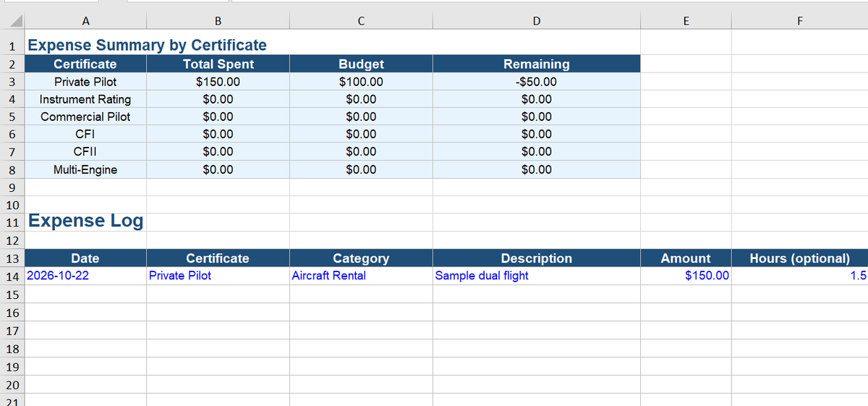Click the Hours (optional) header cell
The width and height of the screenshot is (868, 406).
pos(799,258)
